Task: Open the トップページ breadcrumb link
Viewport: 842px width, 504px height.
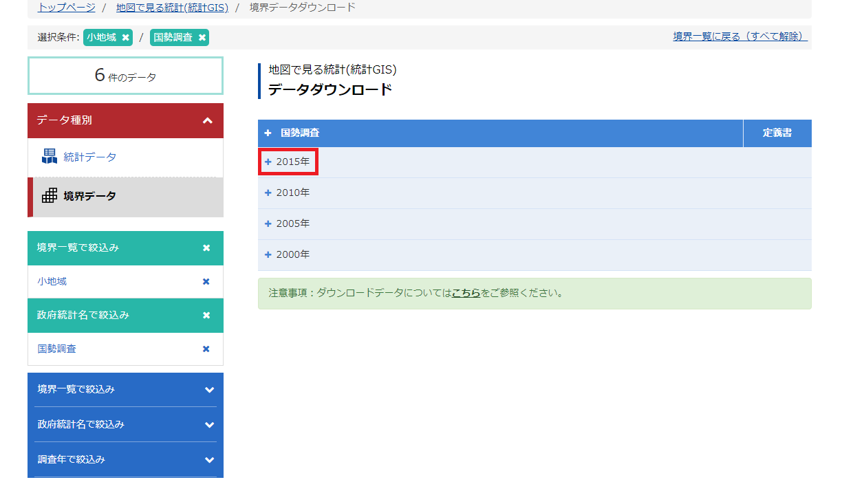Action: point(66,8)
